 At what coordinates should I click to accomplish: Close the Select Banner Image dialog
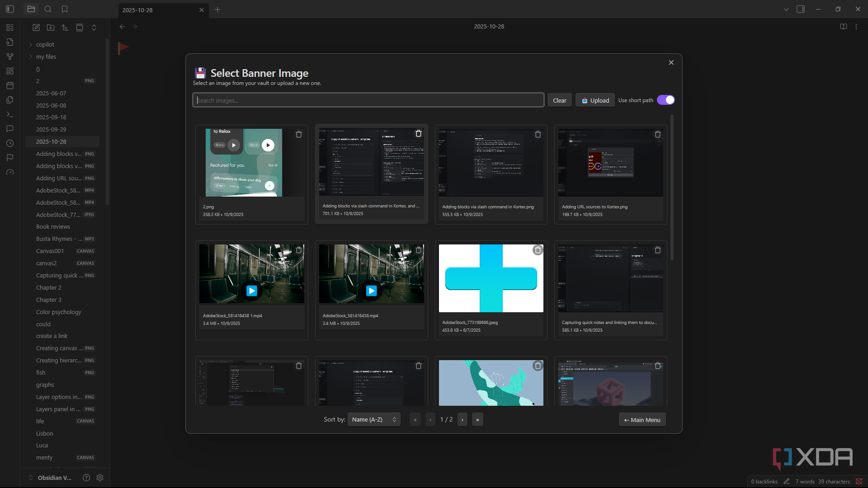click(x=671, y=62)
